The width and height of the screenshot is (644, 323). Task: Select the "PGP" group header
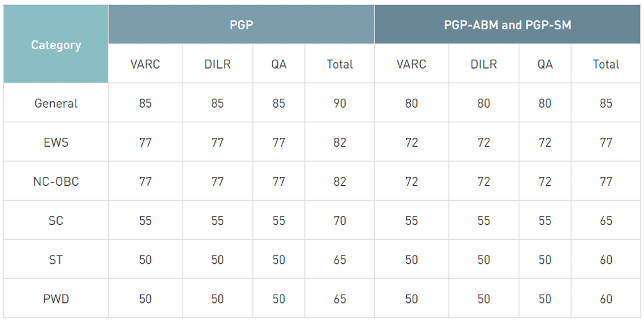pyautogui.click(x=241, y=25)
